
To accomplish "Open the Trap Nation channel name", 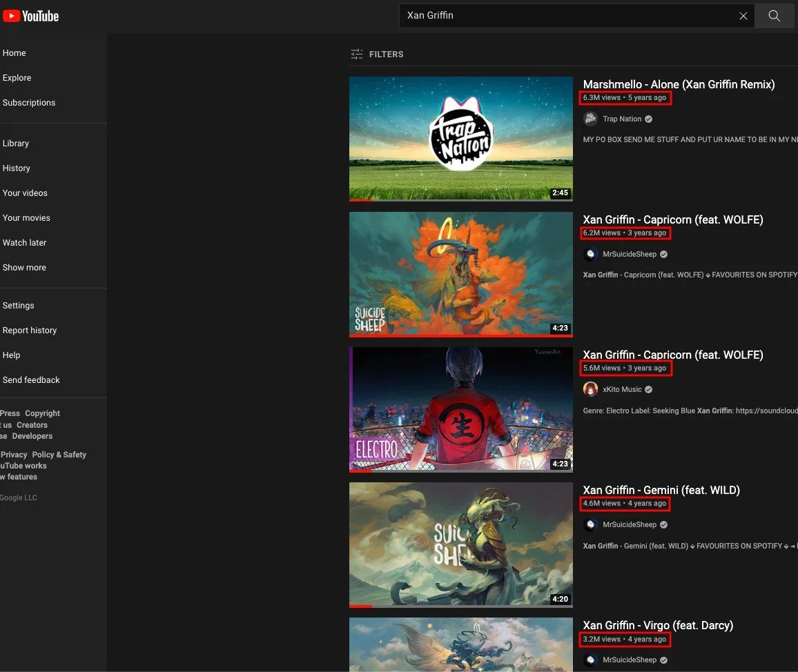I will [622, 119].
